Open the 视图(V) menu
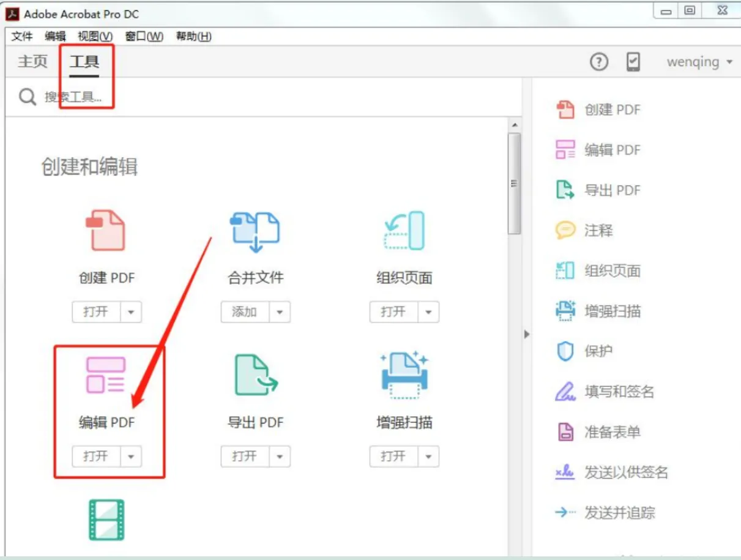 click(95, 37)
